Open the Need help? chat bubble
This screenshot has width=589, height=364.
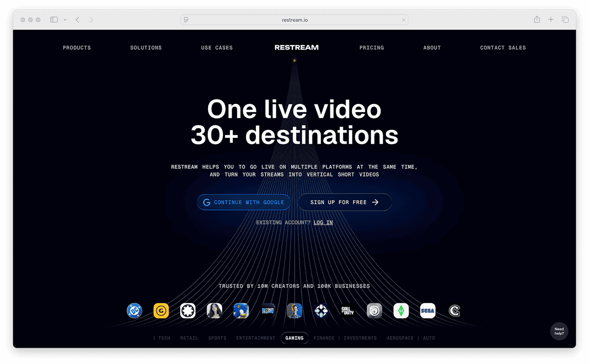(x=559, y=331)
